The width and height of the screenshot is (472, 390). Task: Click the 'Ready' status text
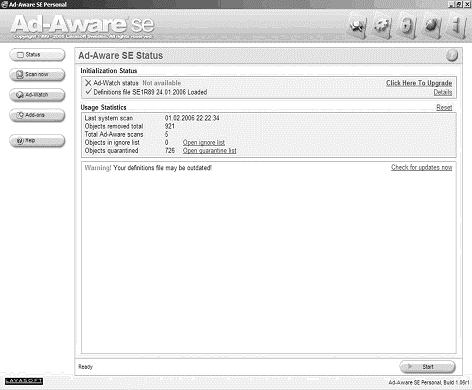[85, 367]
